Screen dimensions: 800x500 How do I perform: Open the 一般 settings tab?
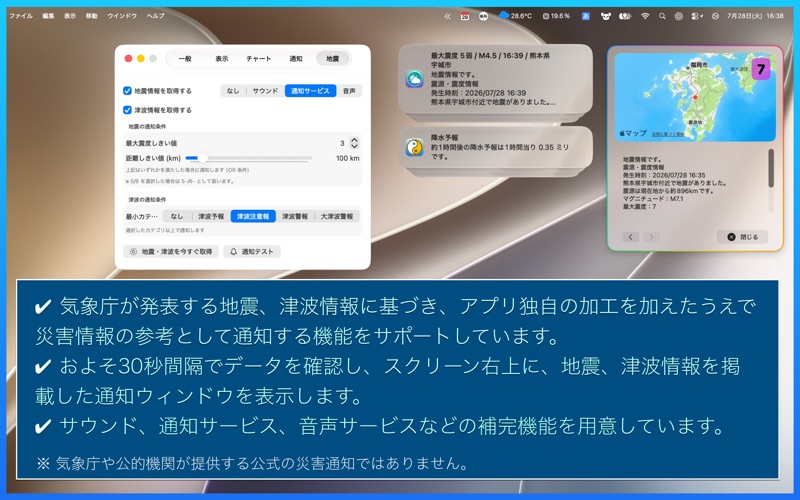pyautogui.click(x=185, y=59)
